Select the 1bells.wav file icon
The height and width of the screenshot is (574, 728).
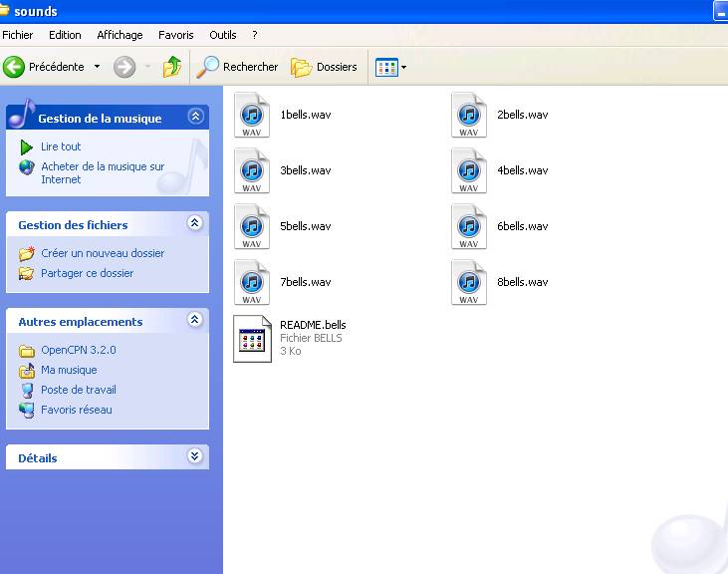pyautogui.click(x=252, y=116)
